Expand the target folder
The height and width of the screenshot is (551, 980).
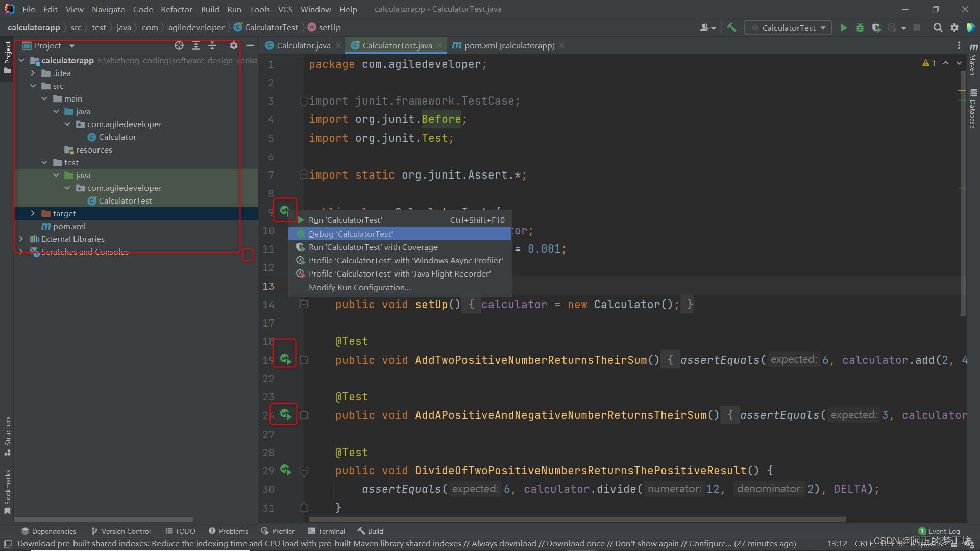(33, 213)
